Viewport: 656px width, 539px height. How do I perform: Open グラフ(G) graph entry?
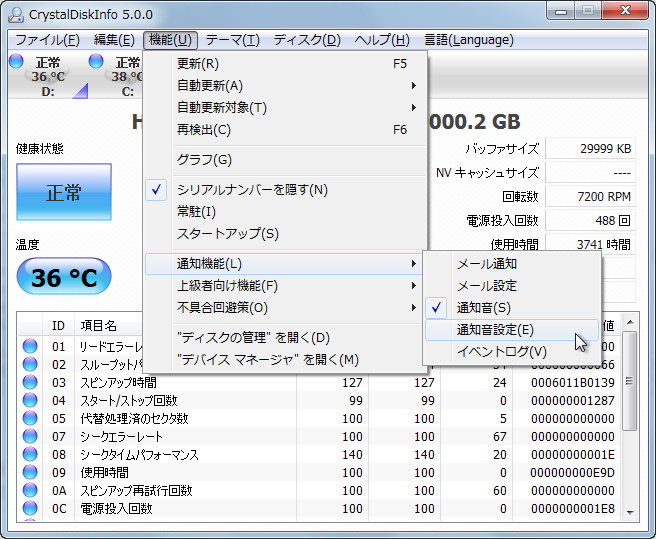285,160
